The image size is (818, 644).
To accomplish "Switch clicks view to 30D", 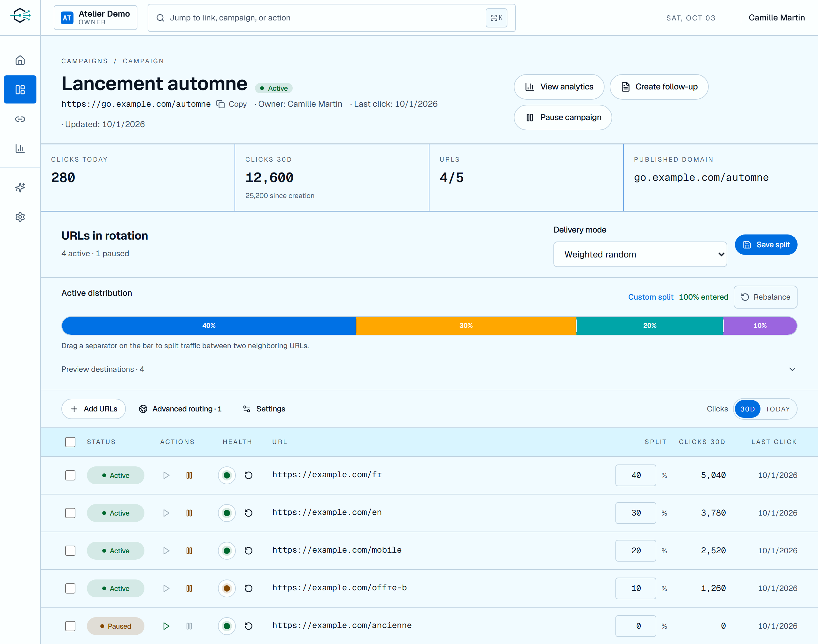I will (x=747, y=409).
